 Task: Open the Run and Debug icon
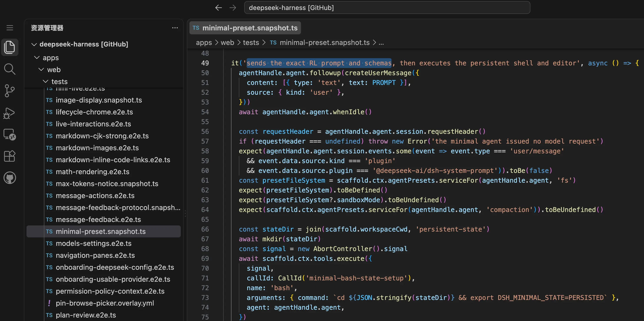click(x=9, y=113)
